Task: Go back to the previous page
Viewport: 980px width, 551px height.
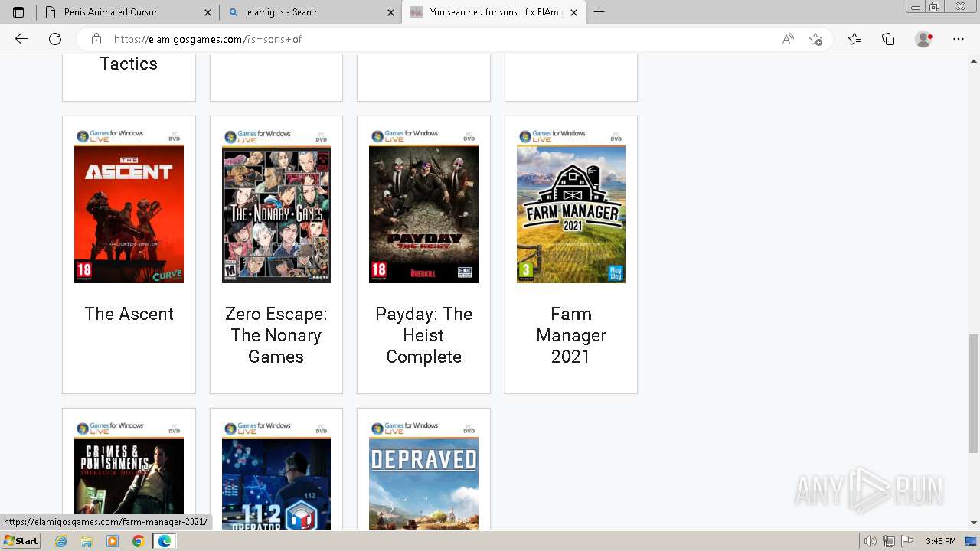Action: 21,39
